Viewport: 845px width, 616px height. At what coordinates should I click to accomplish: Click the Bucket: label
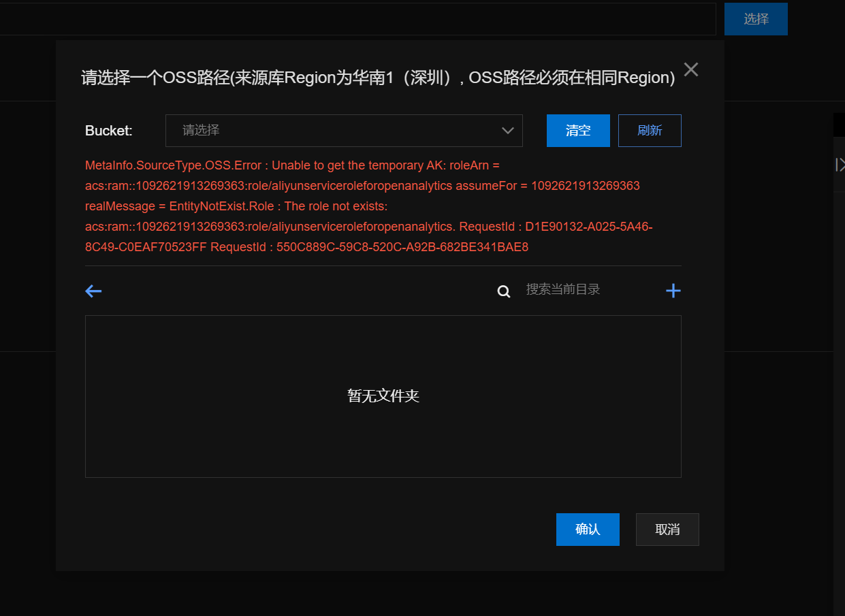[x=109, y=131]
